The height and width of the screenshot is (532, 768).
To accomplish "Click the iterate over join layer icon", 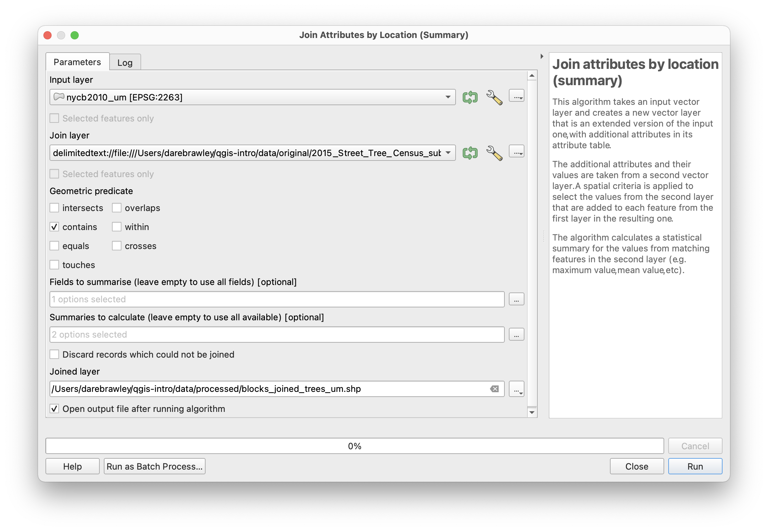I will (470, 153).
